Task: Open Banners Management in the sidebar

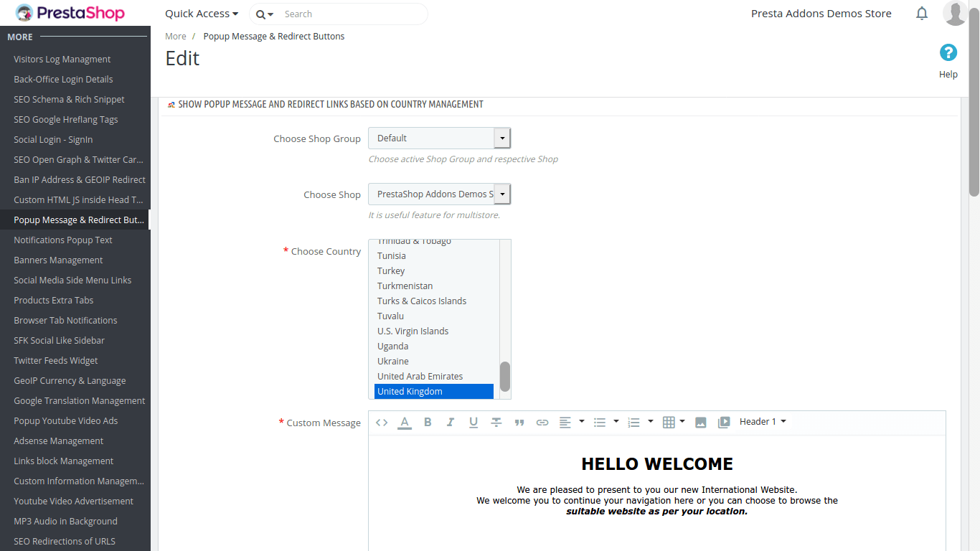Action: coord(58,260)
